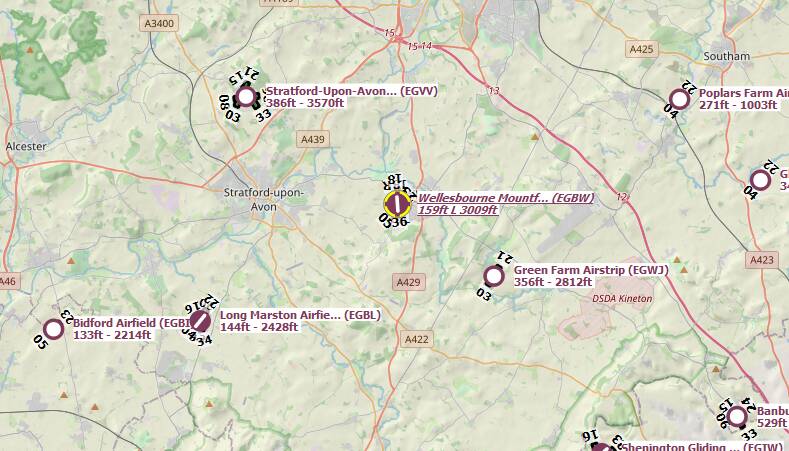Click the A429 road shield
Screen dimensions: 789x451
[x=408, y=282]
